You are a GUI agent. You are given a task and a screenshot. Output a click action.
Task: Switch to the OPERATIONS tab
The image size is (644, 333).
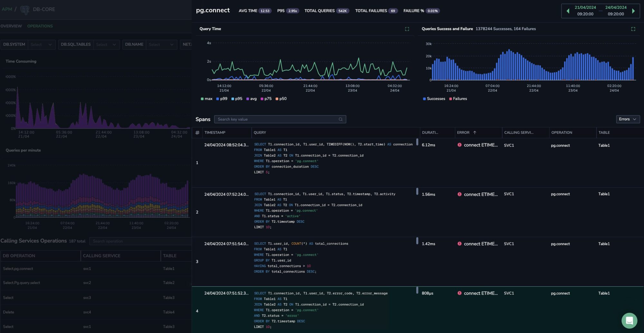click(40, 26)
